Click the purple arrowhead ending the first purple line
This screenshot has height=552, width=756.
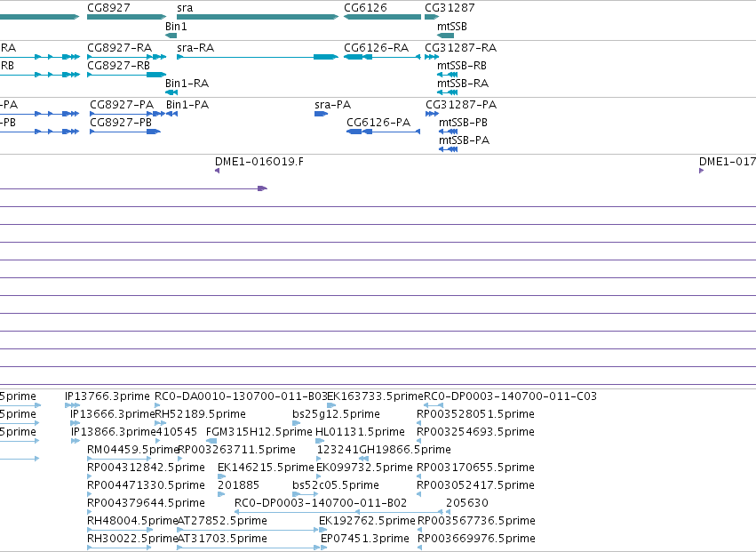262,188
